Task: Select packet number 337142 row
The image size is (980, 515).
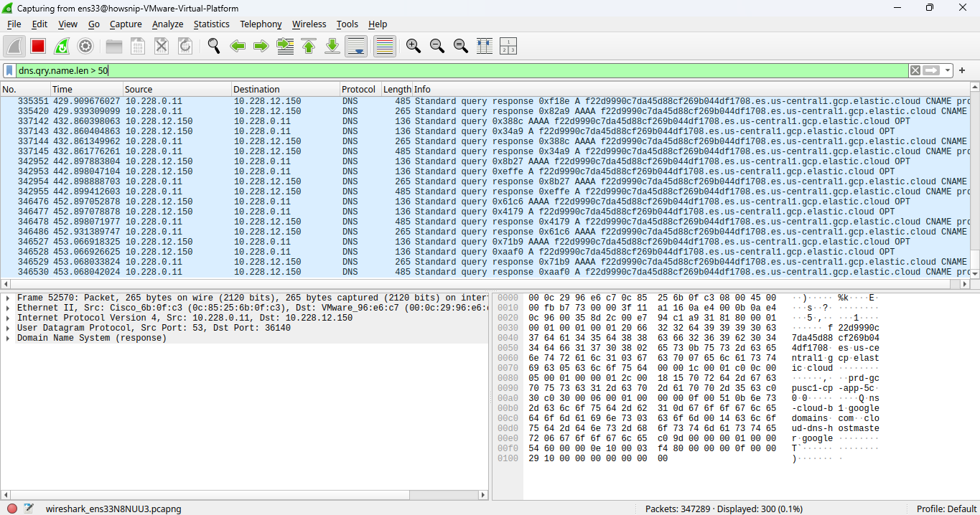Action: [x=485, y=121]
